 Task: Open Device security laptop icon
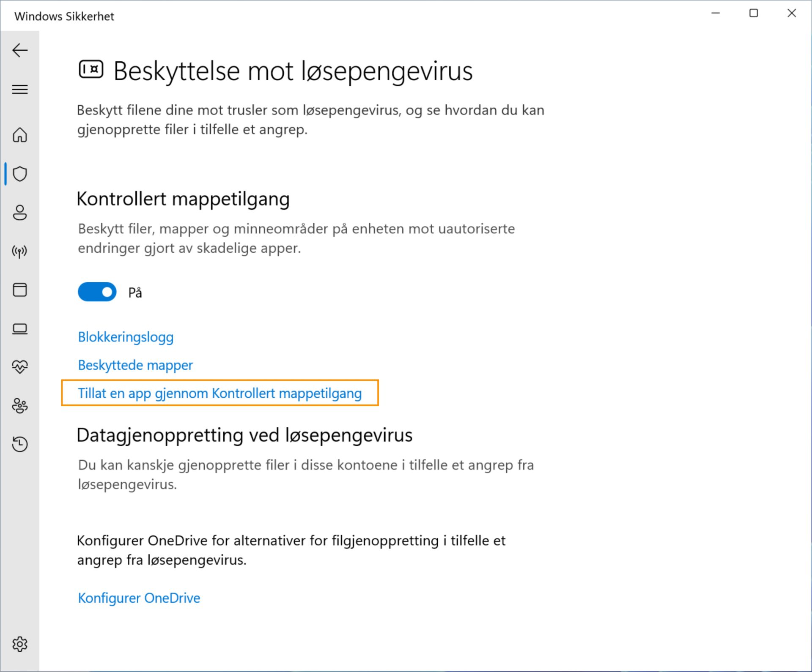[x=20, y=329]
